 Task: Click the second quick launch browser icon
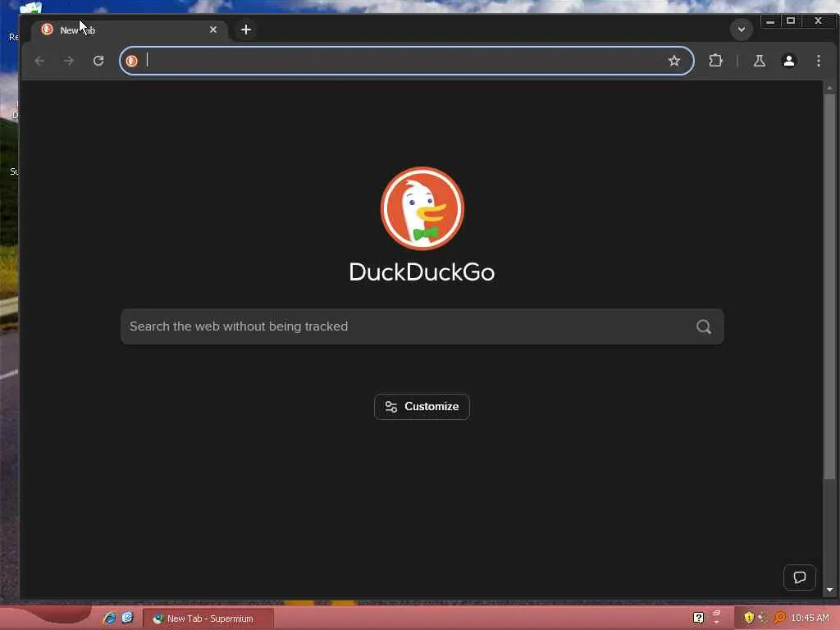coord(127,618)
